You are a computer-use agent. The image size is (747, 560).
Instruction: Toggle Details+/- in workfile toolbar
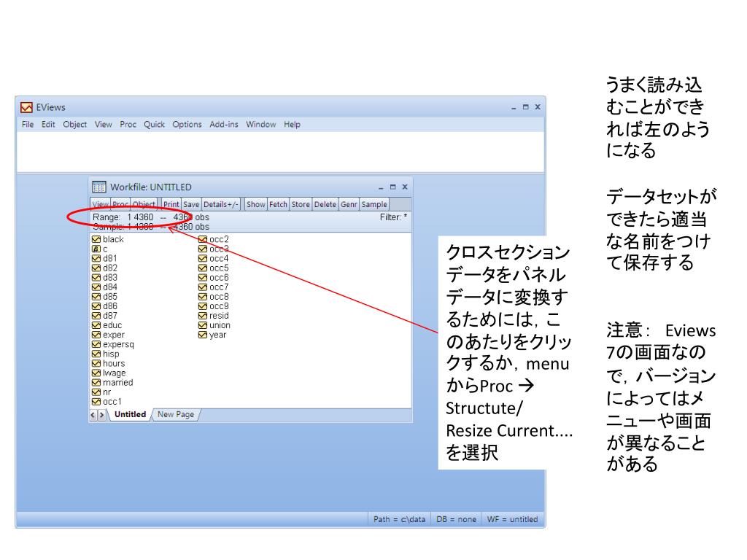[220, 204]
